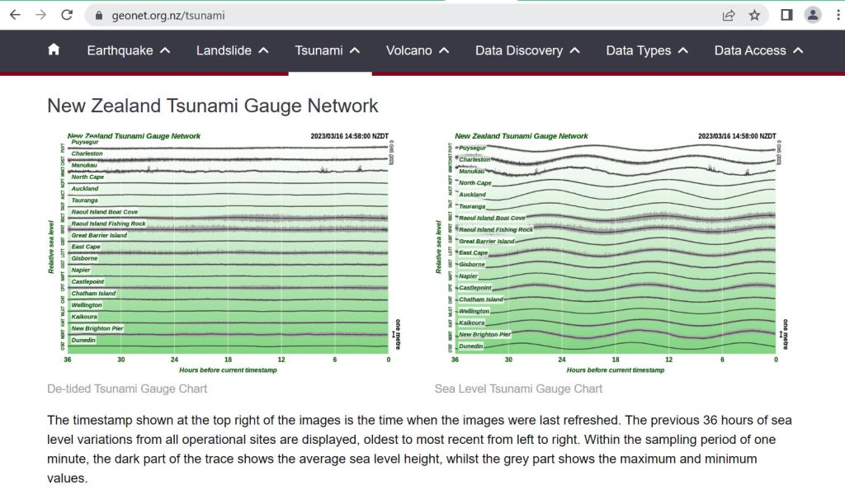Image resolution: width=845 pixels, height=504 pixels.
Task: Open the Tsunami navigation menu
Action: coord(328,50)
